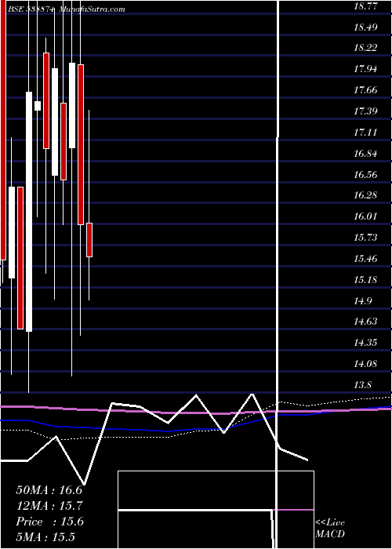This screenshot has height=549, width=392.
Task: Click the 16.01 price axis label
Action: 366,216
